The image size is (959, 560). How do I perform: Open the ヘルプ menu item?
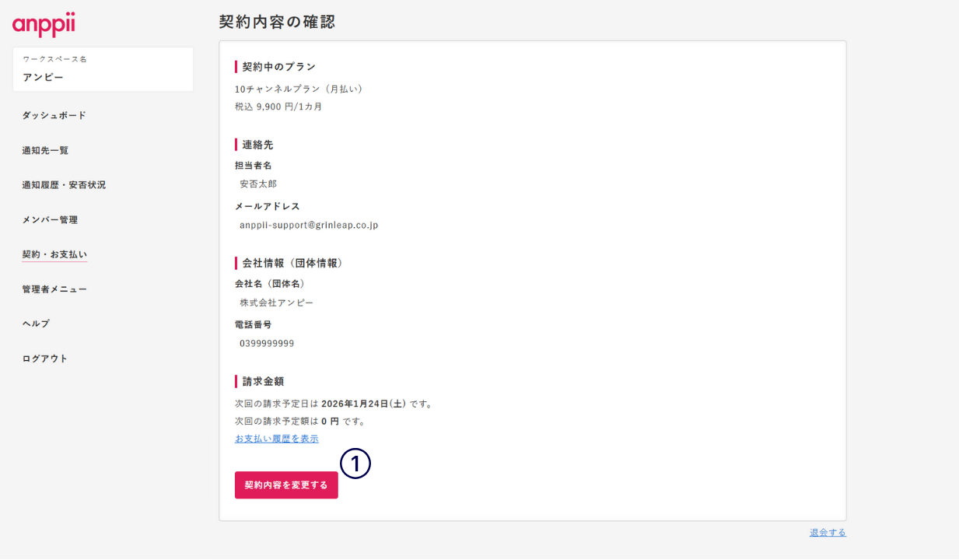36,324
